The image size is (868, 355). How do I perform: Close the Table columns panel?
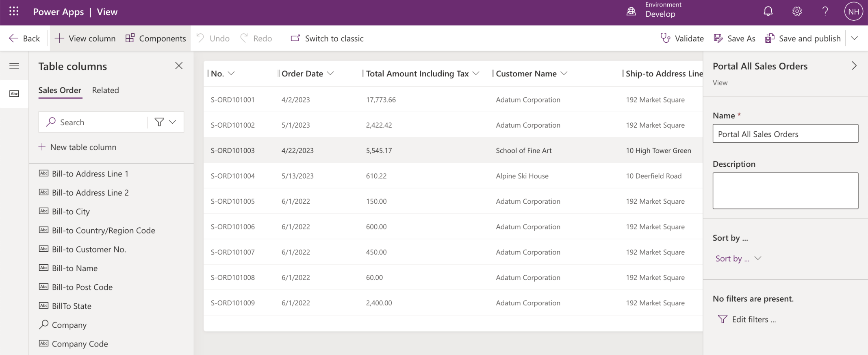tap(179, 66)
